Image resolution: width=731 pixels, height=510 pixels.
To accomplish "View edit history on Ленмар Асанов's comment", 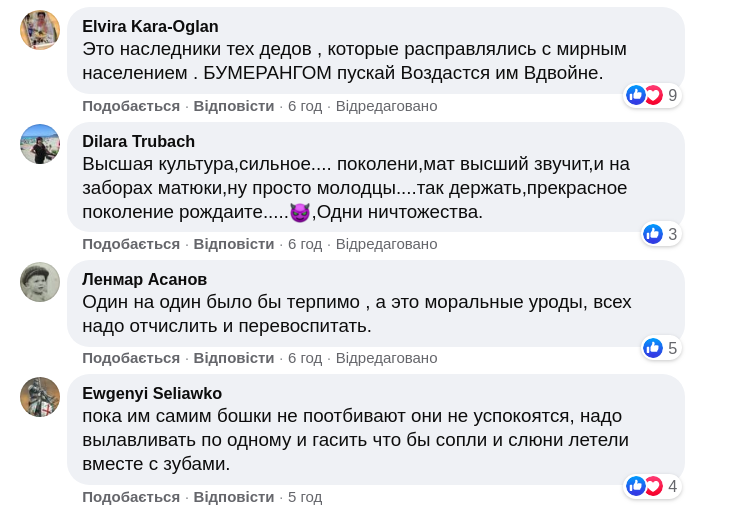I will tap(386, 358).
